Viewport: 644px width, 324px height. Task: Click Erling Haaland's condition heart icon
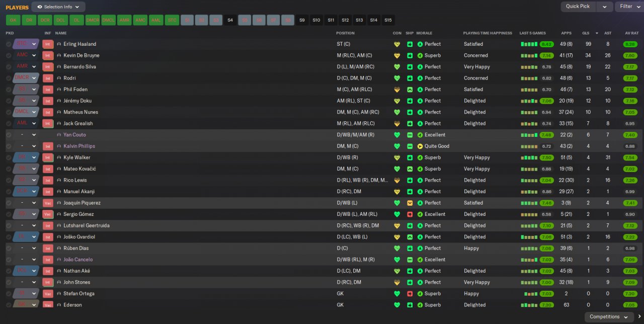[x=396, y=44]
